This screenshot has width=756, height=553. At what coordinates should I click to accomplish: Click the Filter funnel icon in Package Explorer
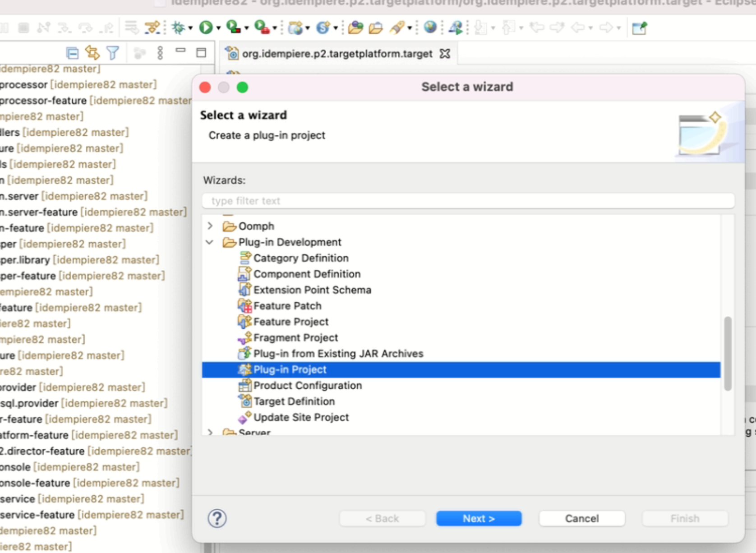click(x=113, y=53)
